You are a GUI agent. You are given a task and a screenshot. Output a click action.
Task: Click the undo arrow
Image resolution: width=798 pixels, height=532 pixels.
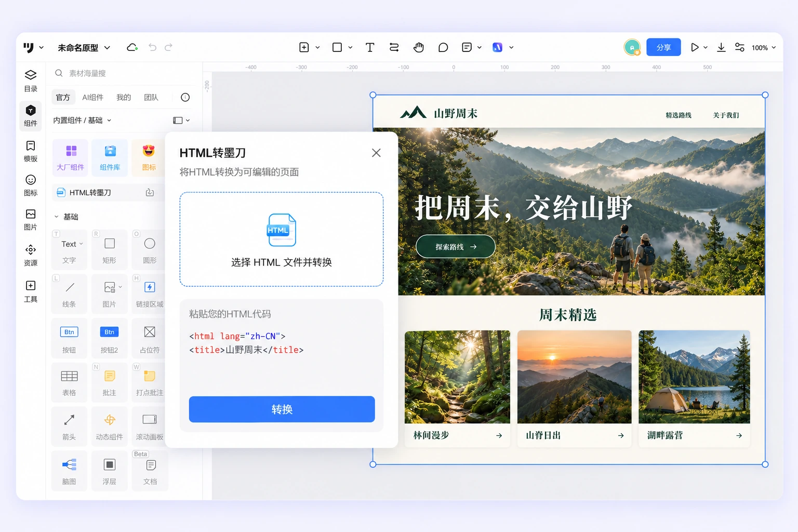(152, 47)
